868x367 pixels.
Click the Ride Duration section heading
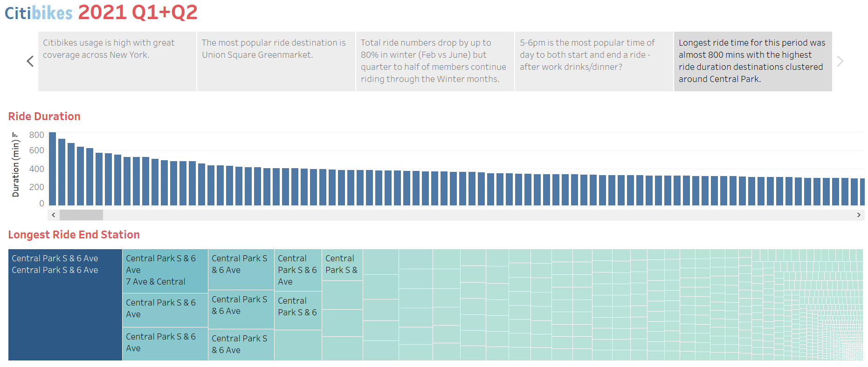[x=44, y=116]
